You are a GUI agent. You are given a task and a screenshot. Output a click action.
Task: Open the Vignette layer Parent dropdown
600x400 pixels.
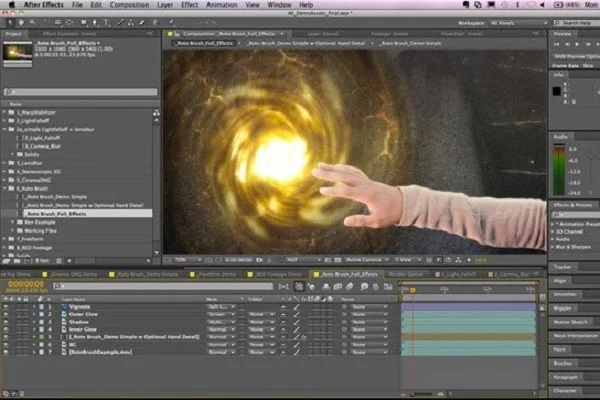[x=370, y=307]
